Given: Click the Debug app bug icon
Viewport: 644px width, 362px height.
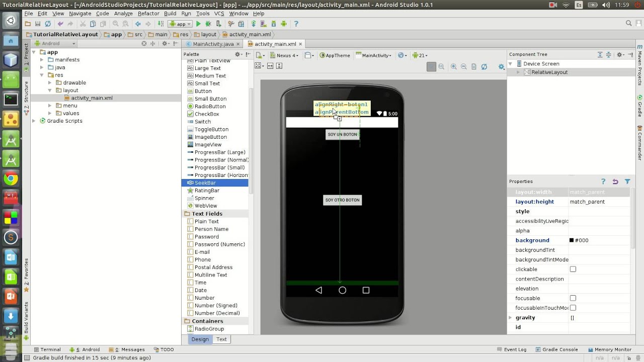Looking at the screenshot, I should [208, 24].
